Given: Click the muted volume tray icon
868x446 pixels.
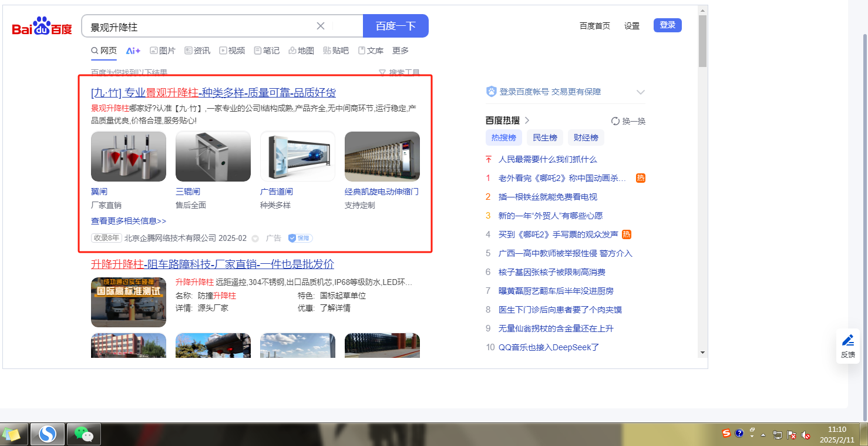Looking at the screenshot, I should 806,435.
